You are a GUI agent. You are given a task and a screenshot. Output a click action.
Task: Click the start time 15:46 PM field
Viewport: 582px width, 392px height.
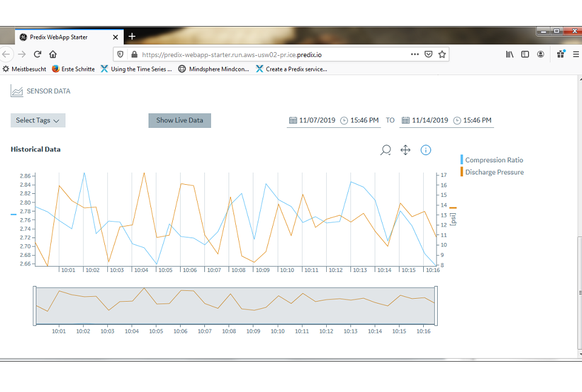364,120
